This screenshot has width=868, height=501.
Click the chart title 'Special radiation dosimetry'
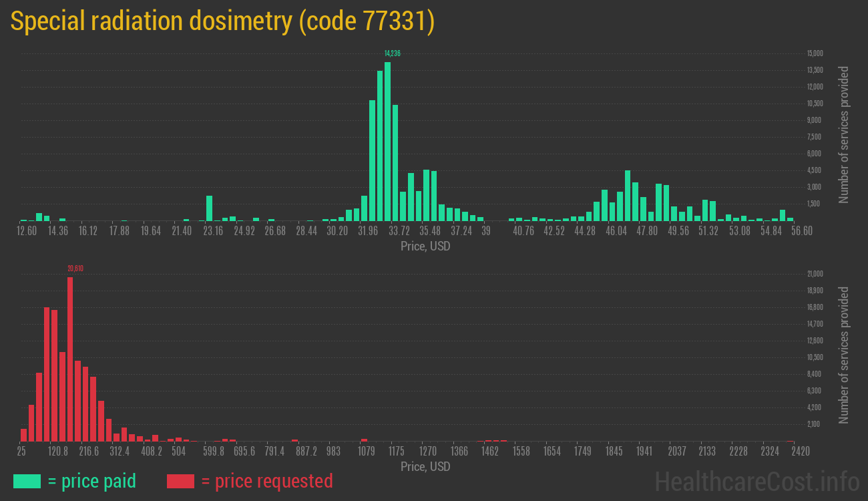pyautogui.click(x=222, y=22)
